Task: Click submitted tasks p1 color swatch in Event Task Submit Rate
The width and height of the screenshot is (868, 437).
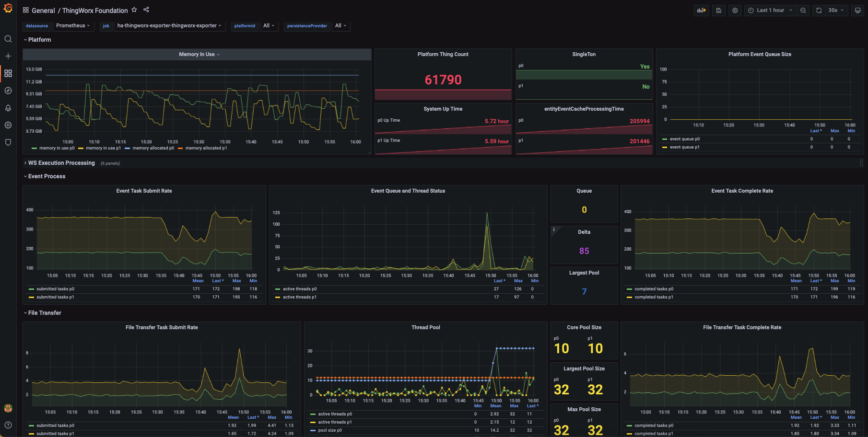Action: click(31, 298)
